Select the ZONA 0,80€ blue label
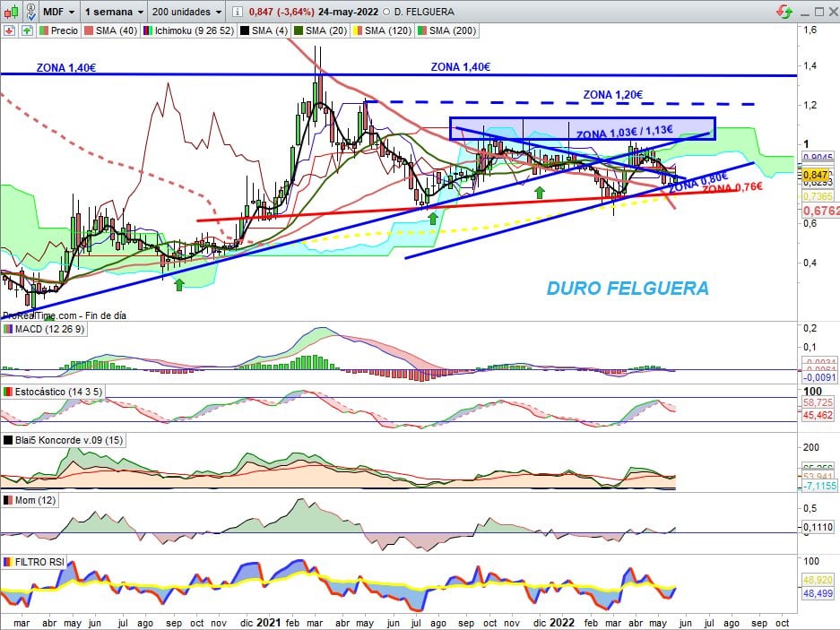Viewport: 840px width, 630px height. click(698, 183)
